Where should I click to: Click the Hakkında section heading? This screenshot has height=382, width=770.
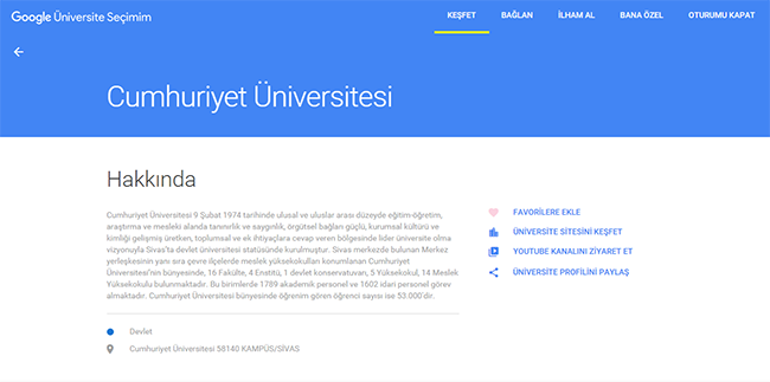coord(151,180)
